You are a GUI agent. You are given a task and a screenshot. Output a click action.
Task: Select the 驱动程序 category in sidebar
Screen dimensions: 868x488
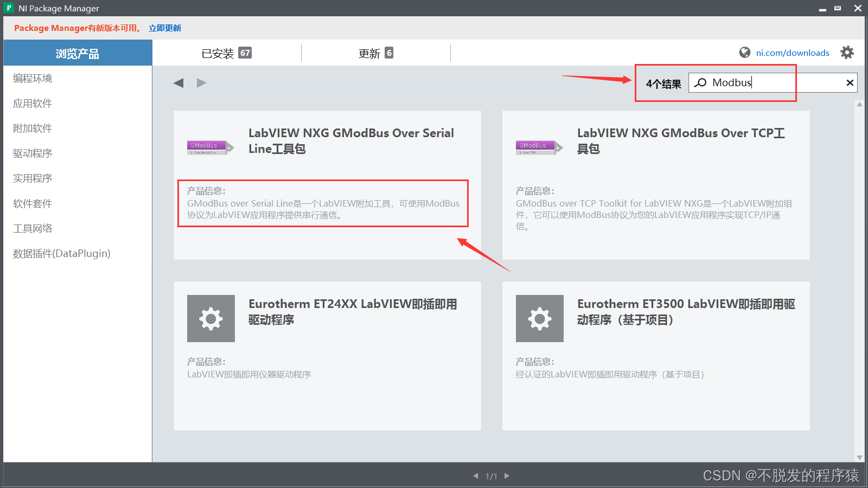pyautogui.click(x=31, y=153)
